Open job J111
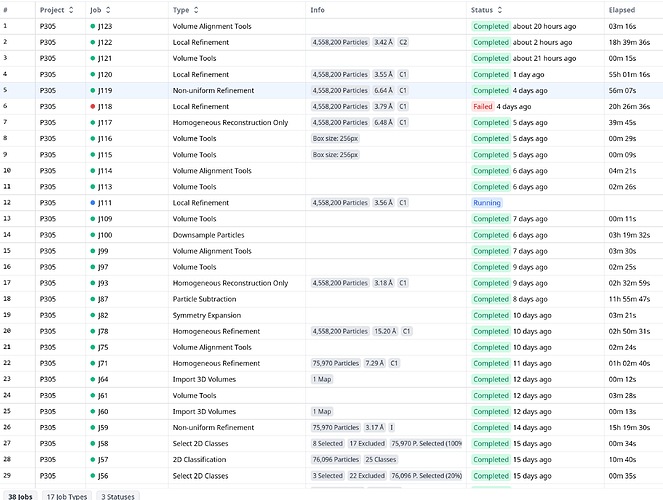The height and width of the screenshot is (500, 663). (x=105, y=203)
